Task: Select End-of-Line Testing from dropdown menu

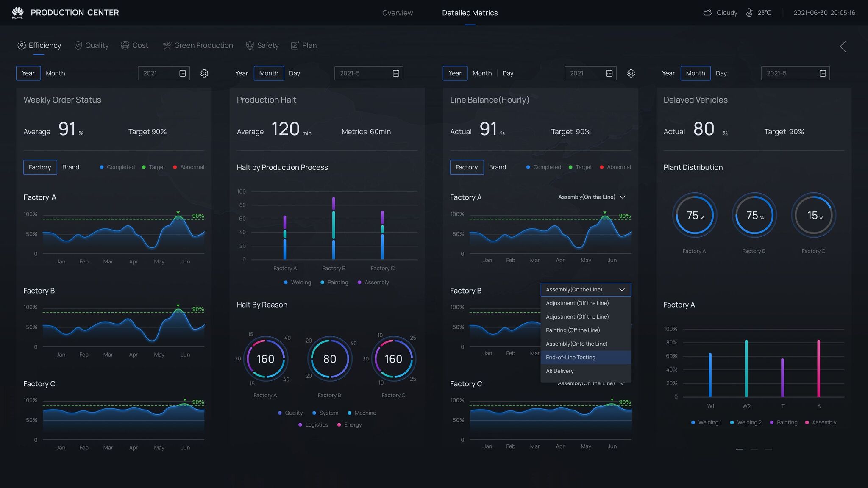Action: 570,358
